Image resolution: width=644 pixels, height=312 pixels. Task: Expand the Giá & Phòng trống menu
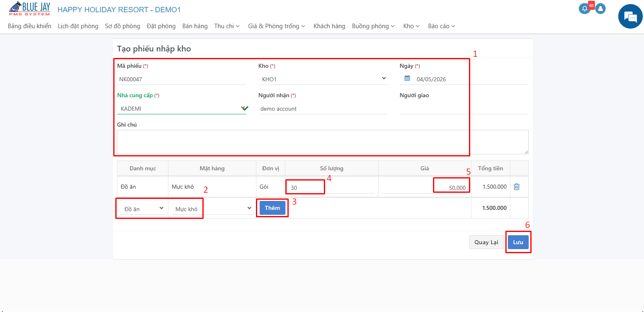pyautogui.click(x=276, y=26)
